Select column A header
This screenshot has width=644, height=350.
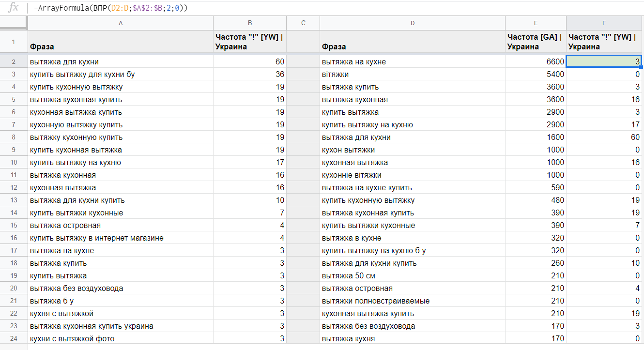pos(121,23)
